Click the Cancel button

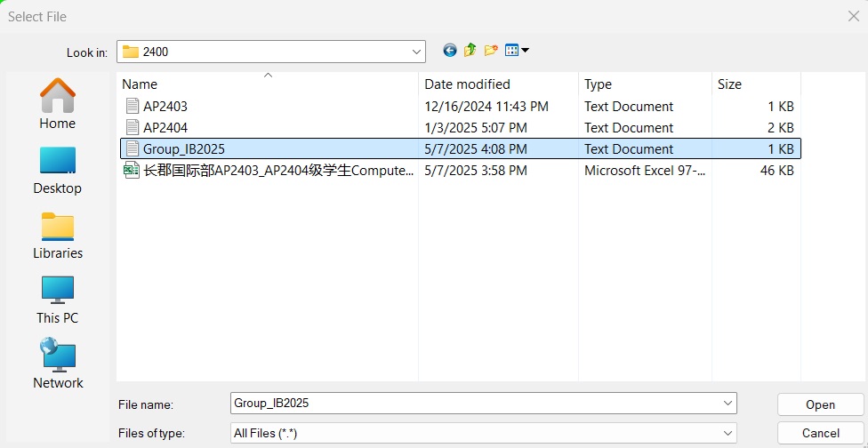[820, 433]
